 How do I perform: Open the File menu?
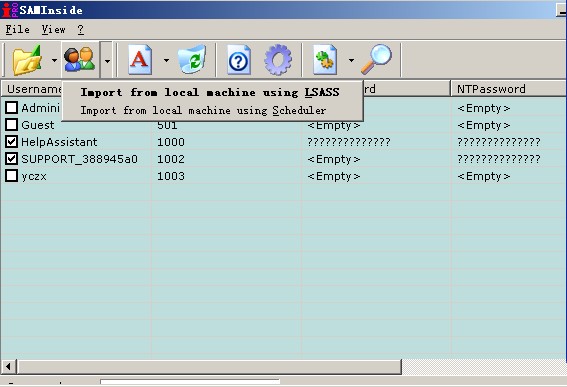pyautogui.click(x=17, y=29)
